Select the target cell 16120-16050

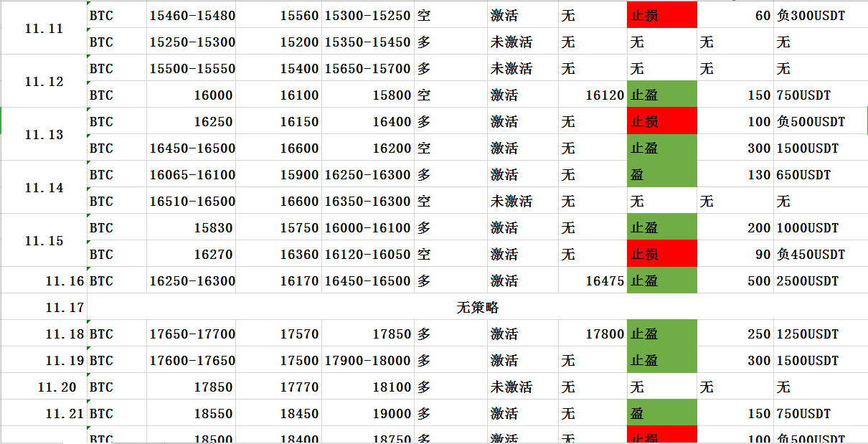[368, 254]
